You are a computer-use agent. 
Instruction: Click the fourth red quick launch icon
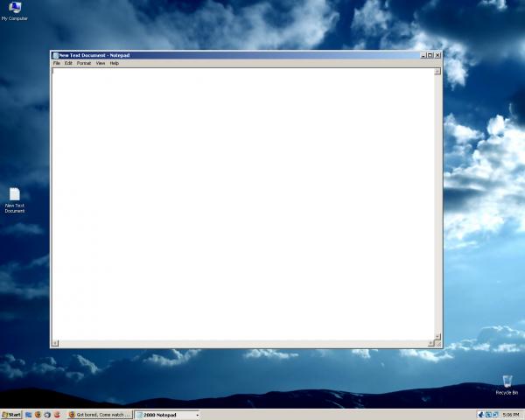(57, 415)
